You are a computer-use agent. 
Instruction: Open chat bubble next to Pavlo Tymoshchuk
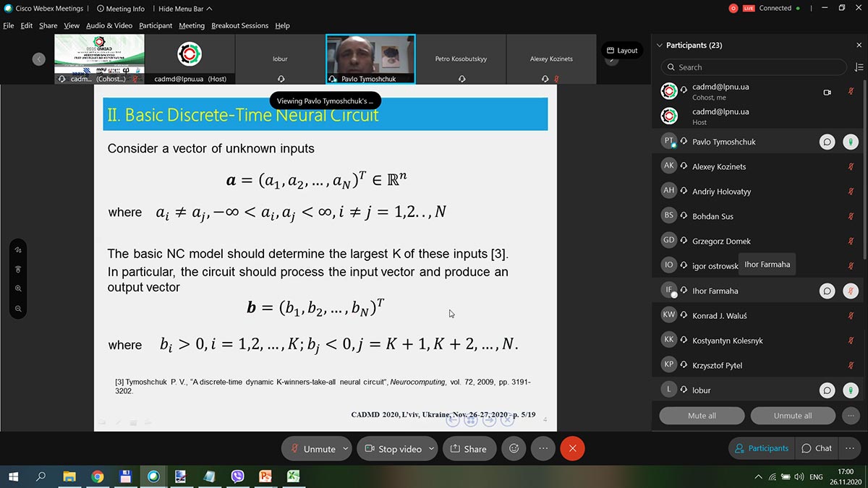coord(827,142)
